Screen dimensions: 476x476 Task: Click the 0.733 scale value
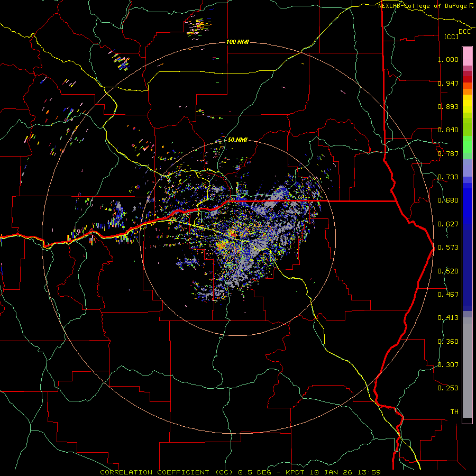pos(448,177)
